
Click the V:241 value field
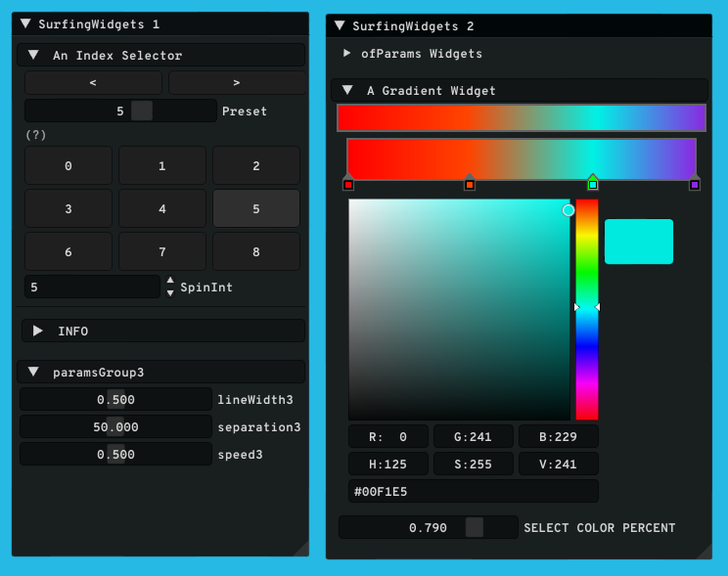[x=559, y=464]
